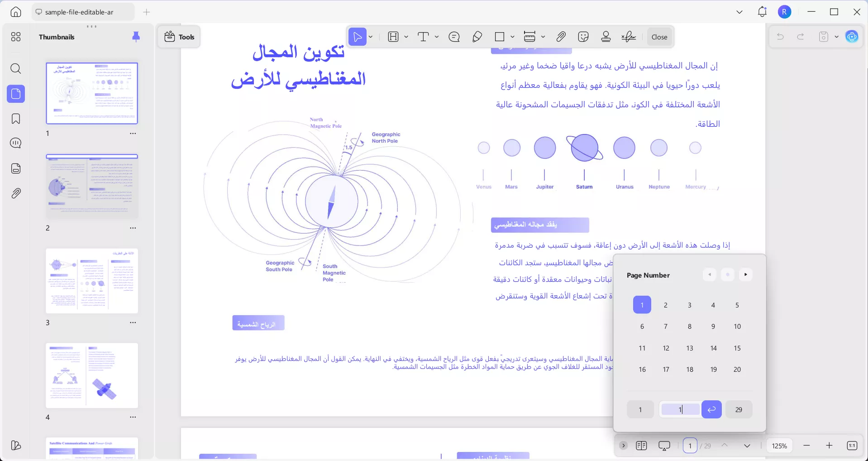Open the color palette in the sidebar
The width and height of the screenshot is (868, 461).
point(16,446)
